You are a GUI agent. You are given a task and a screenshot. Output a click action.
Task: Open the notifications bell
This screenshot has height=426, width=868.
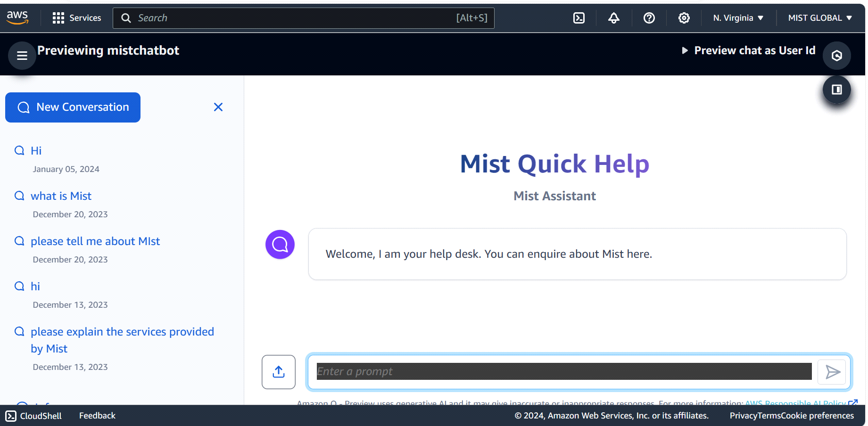614,18
